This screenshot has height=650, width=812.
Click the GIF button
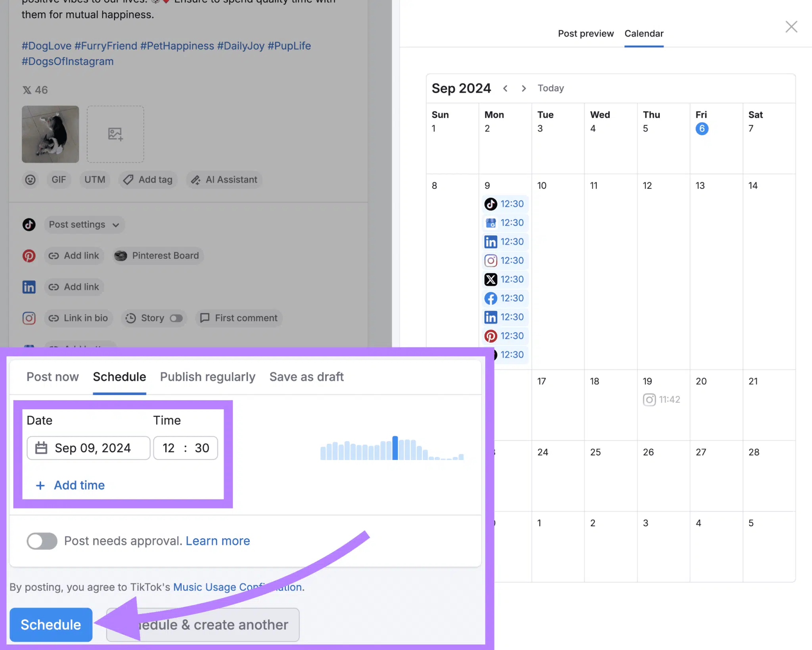click(59, 180)
